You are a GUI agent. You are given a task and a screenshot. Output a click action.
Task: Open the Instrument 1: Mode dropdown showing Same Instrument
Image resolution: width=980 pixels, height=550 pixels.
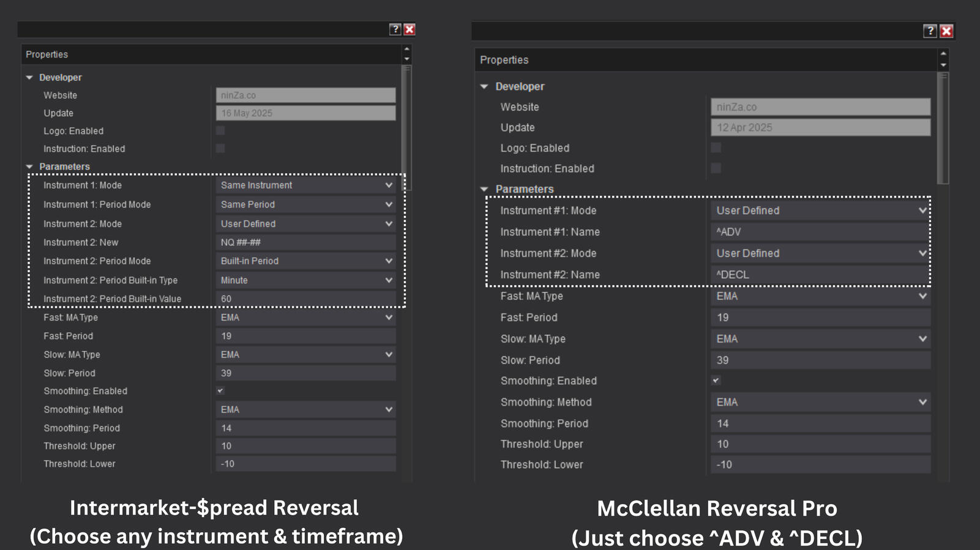coord(305,185)
